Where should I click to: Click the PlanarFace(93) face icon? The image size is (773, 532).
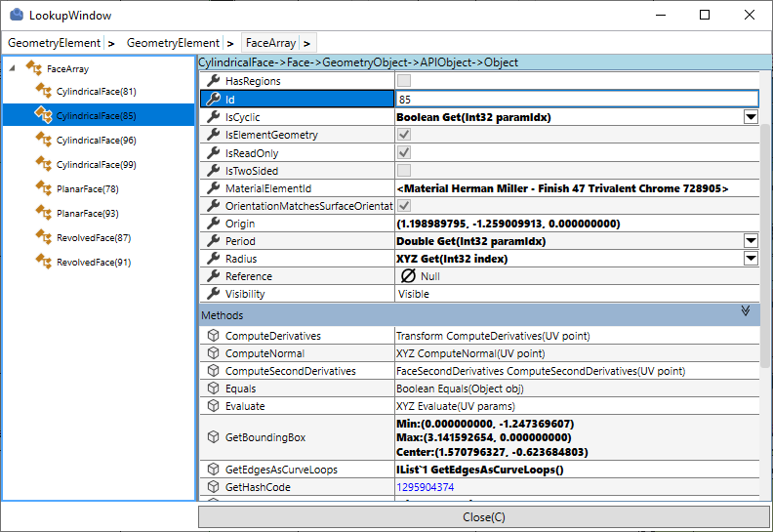point(43,213)
